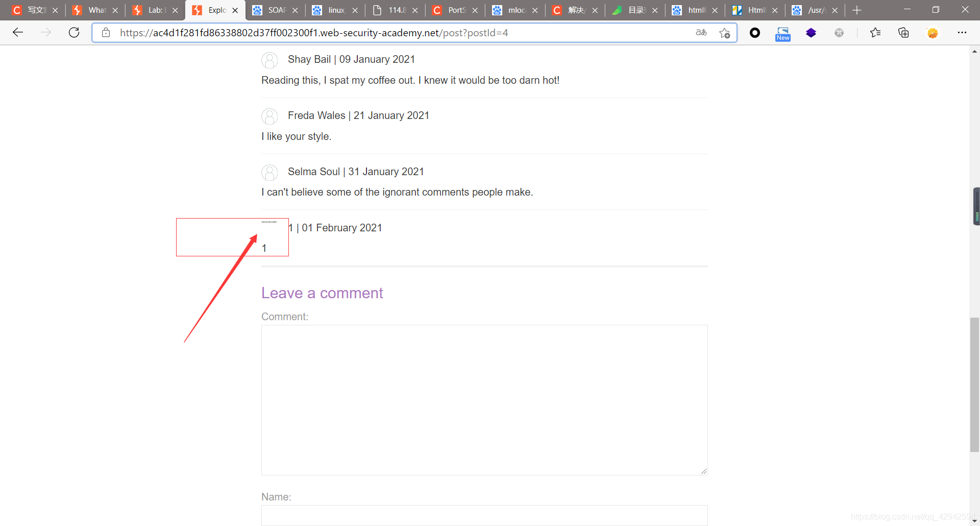980x526 pixels.
Task: Click the browser forward arrow
Action: (46, 33)
